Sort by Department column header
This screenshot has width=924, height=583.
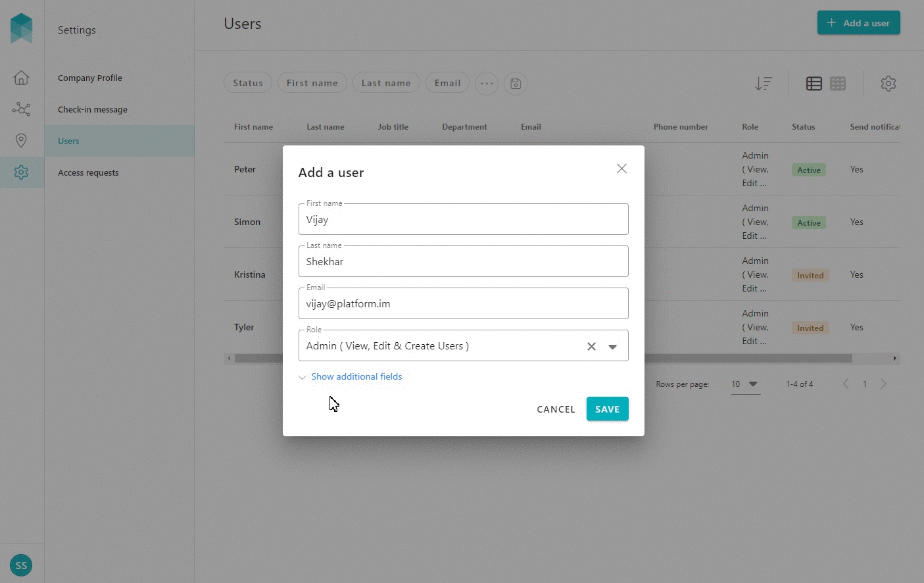click(464, 127)
